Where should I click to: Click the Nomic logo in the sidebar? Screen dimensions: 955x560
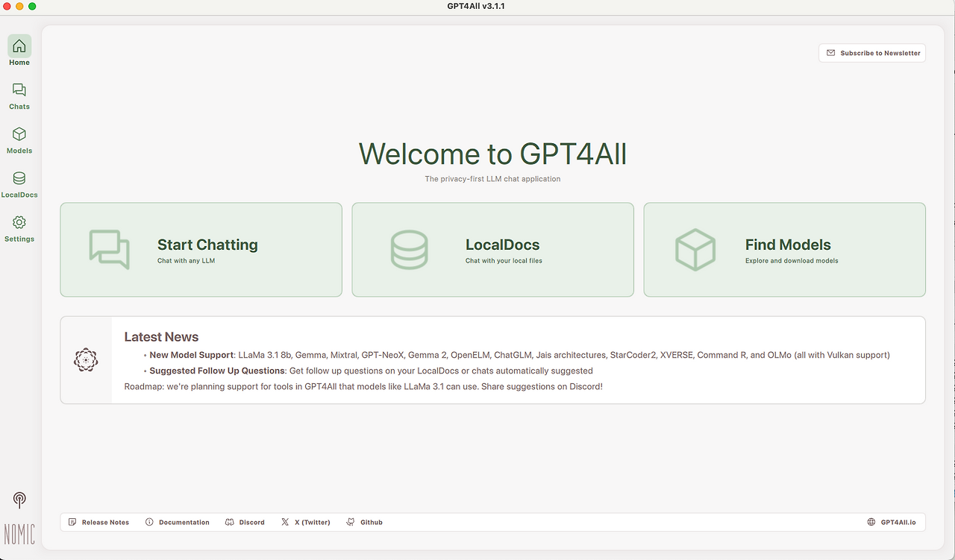click(x=19, y=534)
